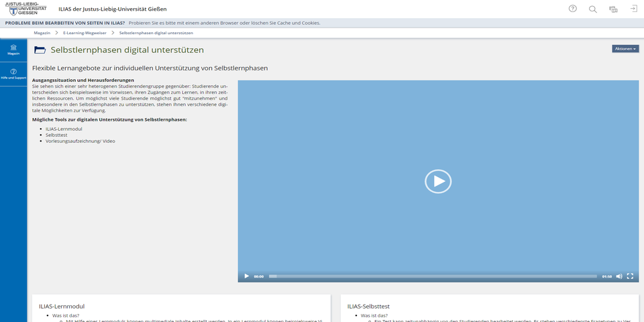This screenshot has height=322, width=644.
Task: Open Hilfe und Support in sidebar
Action: [x=13, y=74]
